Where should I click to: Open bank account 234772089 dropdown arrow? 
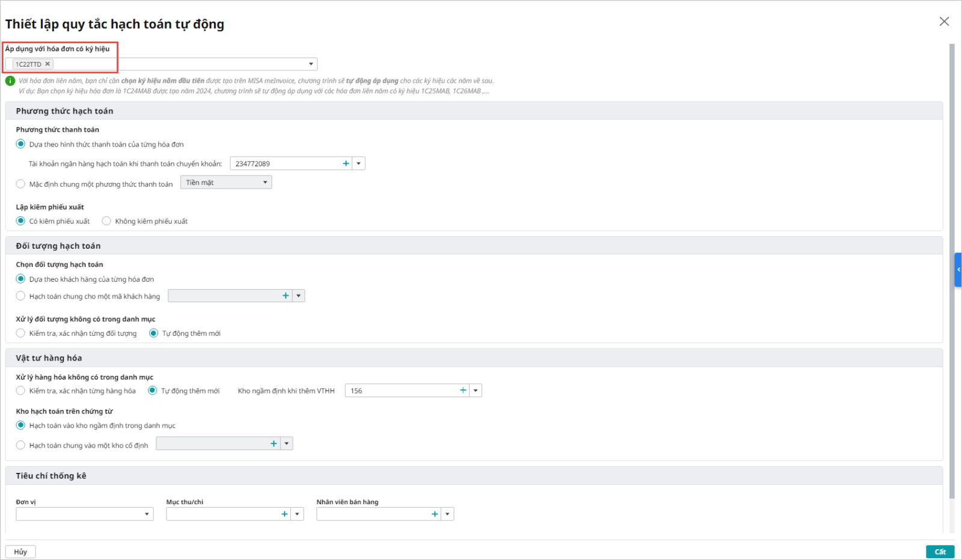(359, 163)
